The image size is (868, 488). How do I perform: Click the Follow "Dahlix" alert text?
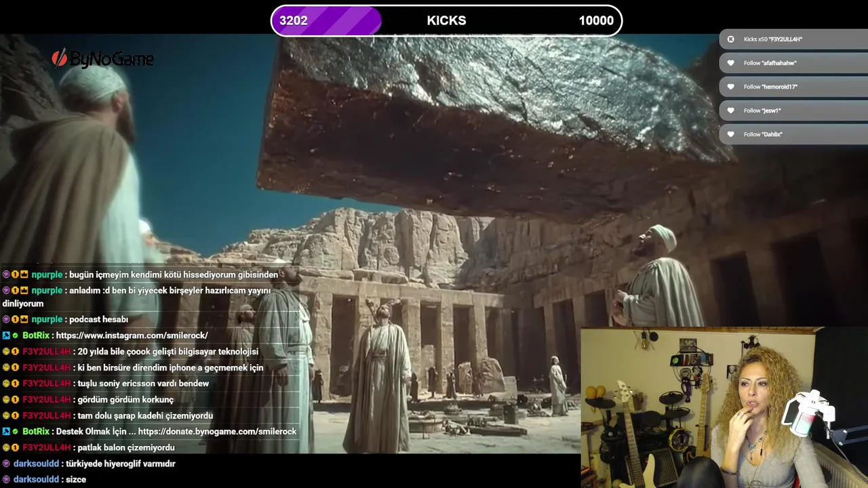click(763, 134)
